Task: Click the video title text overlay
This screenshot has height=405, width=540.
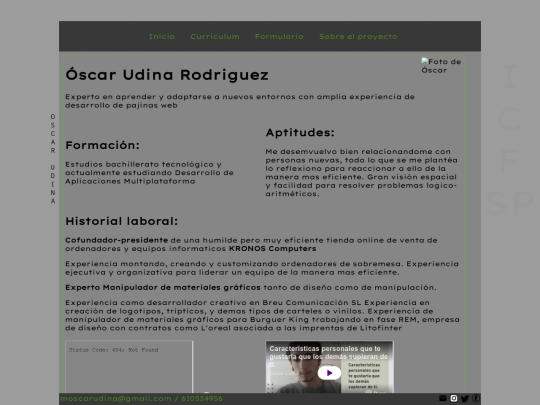Action: tap(329, 356)
